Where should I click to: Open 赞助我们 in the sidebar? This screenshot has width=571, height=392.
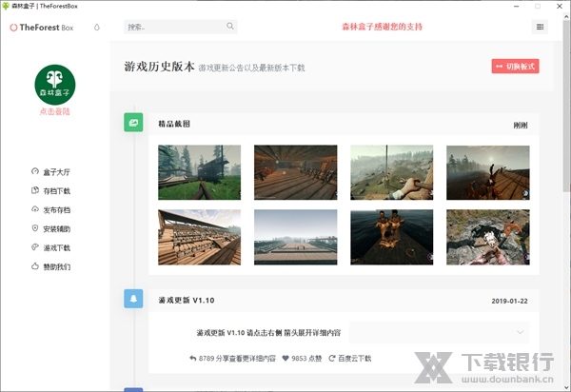pos(57,266)
